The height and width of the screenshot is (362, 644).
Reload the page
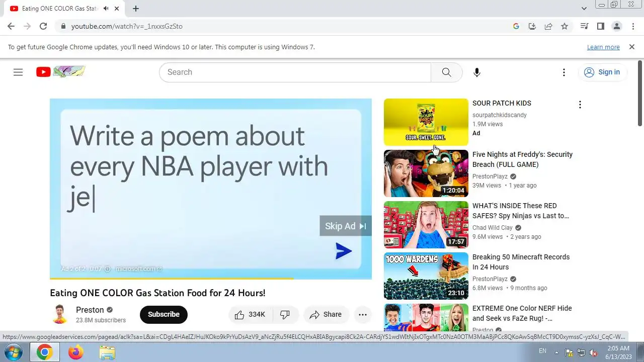coord(43,26)
